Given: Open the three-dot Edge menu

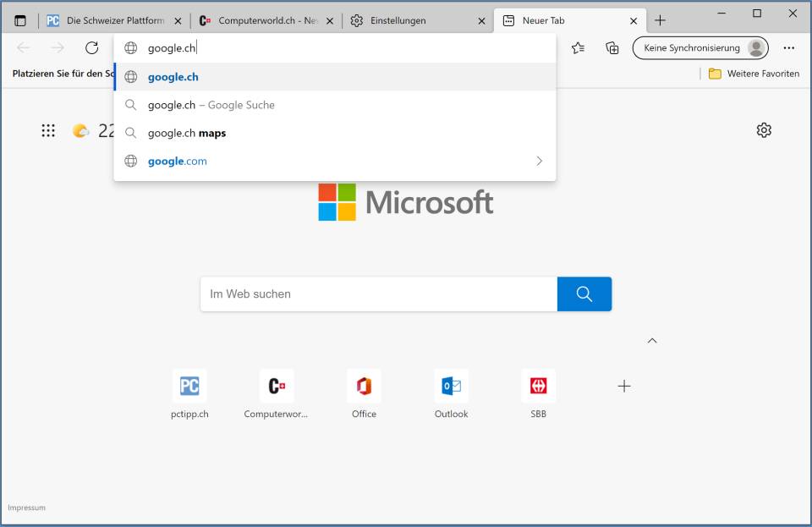Looking at the screenshot, I should coord(788,48).
